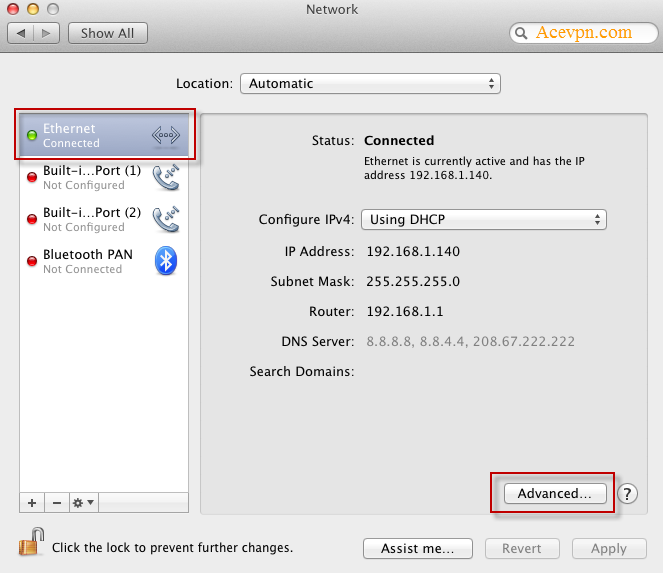Click the Bluetooth PAN icon
This screenshot has width=663, height=573.
point(166,261)
